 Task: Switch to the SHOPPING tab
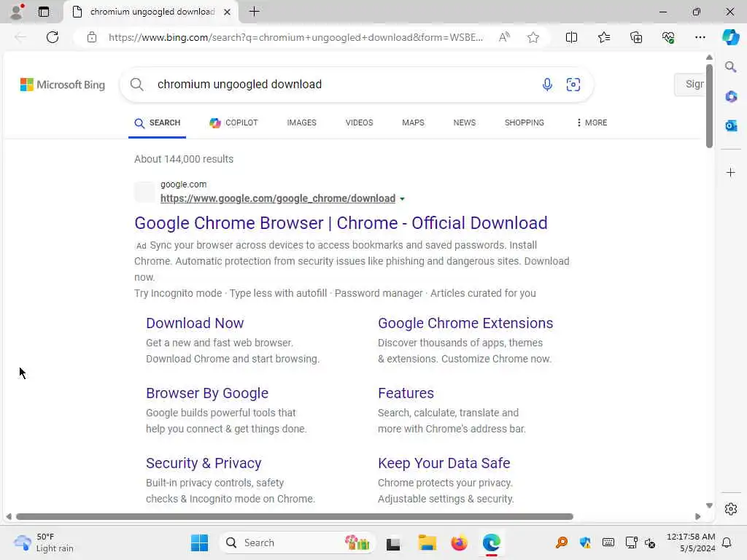point(524,122)
